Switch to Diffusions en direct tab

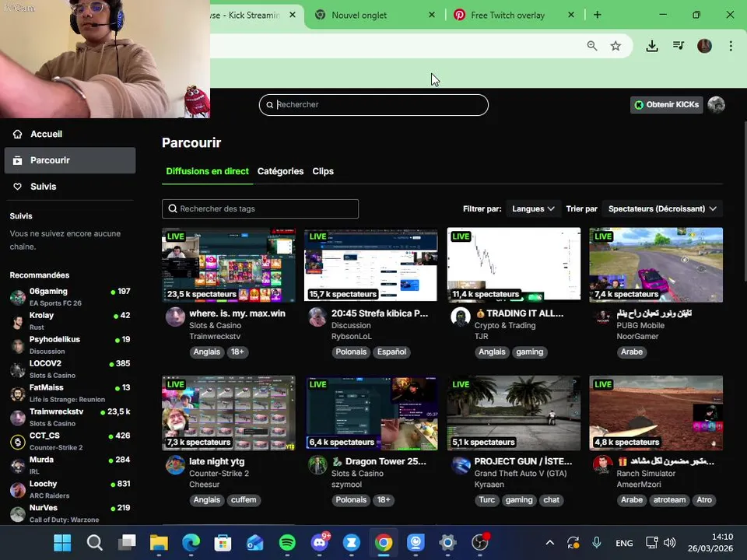tap(207, 171)
